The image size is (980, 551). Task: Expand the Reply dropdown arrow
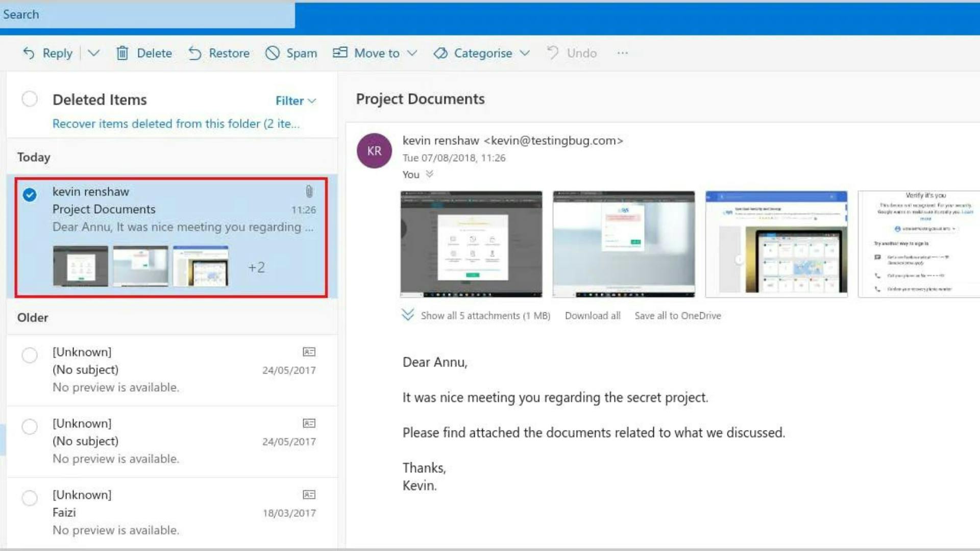[93, 53]
